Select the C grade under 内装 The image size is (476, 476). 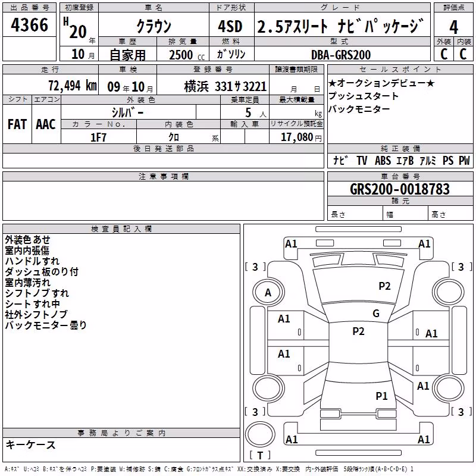point(463,54)
